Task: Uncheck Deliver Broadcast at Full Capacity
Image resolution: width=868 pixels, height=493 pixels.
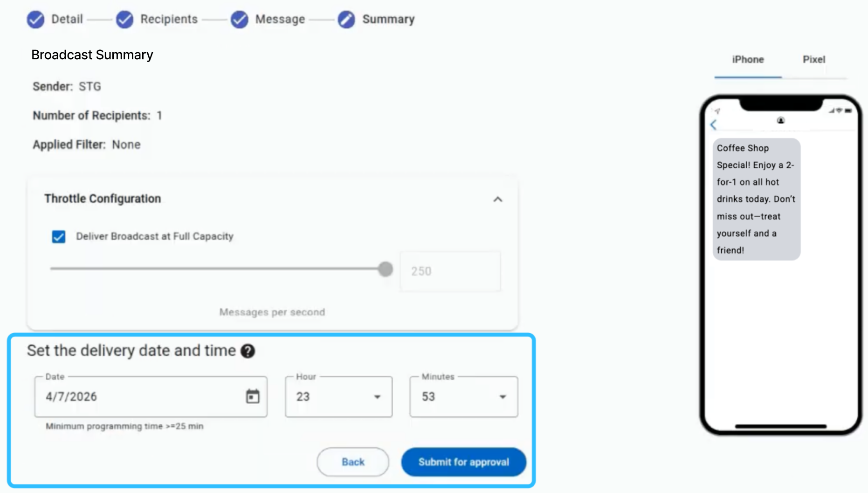Action: click(x=59, y=237)
